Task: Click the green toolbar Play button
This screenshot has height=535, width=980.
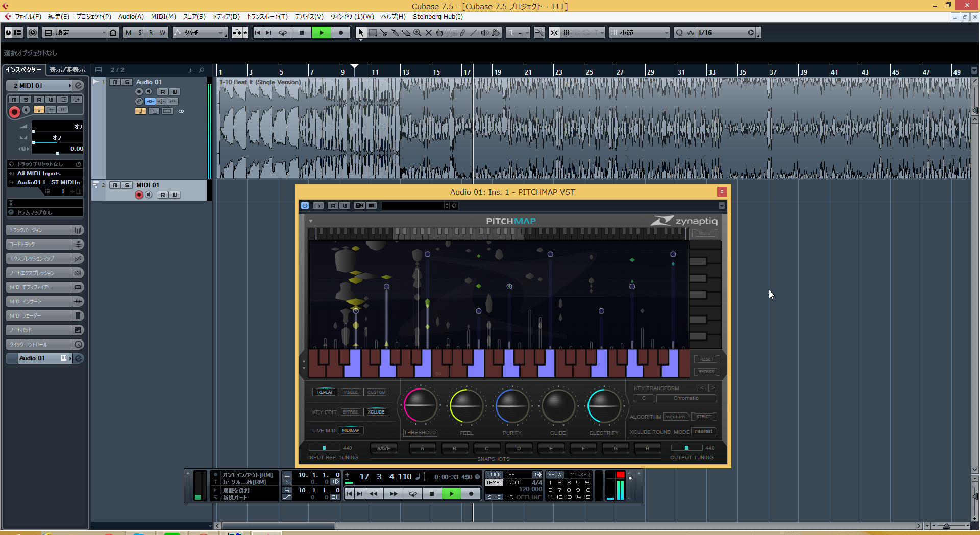Action: [322, 33]
